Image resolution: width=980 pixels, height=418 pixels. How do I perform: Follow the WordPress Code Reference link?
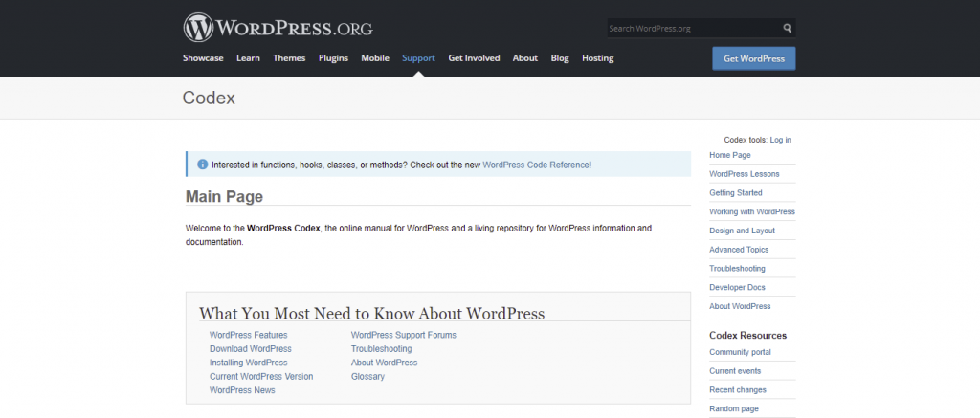click(x=536, y=165)
